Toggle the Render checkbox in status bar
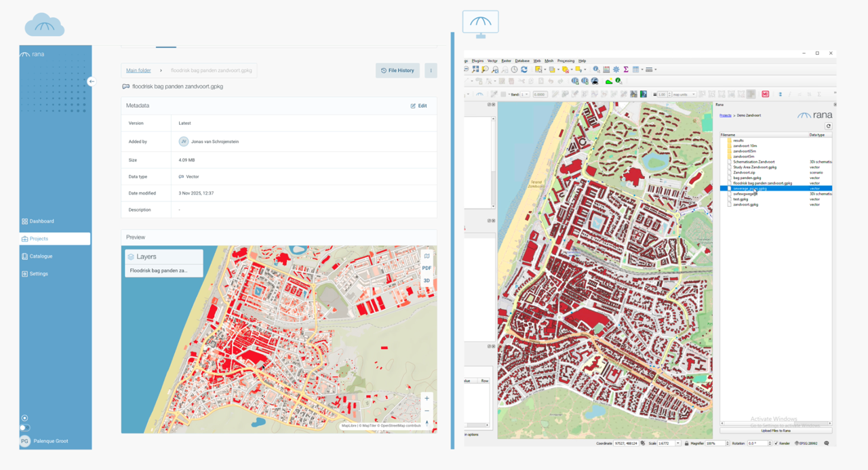868x470 pixels. (776, 444)
